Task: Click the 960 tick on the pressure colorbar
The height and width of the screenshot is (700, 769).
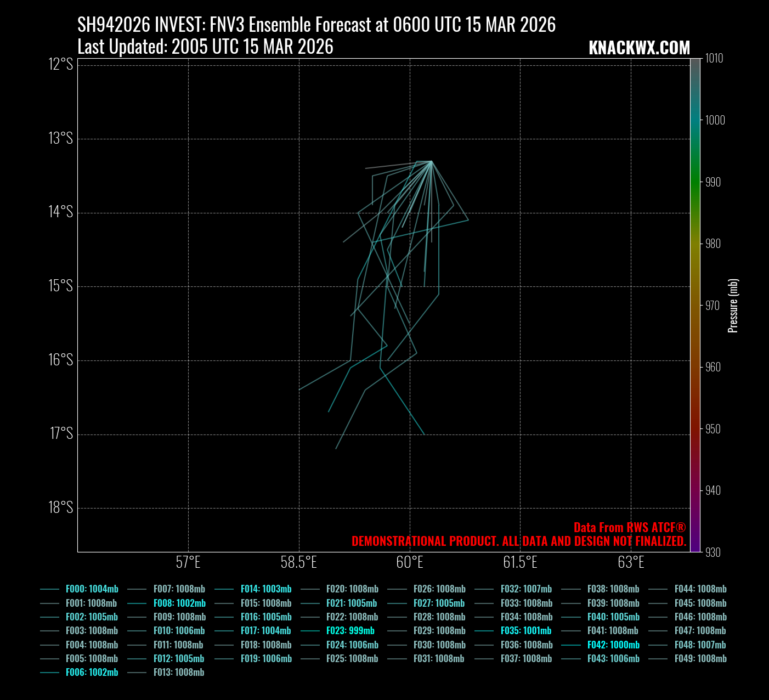Action: tap(713, 367)
